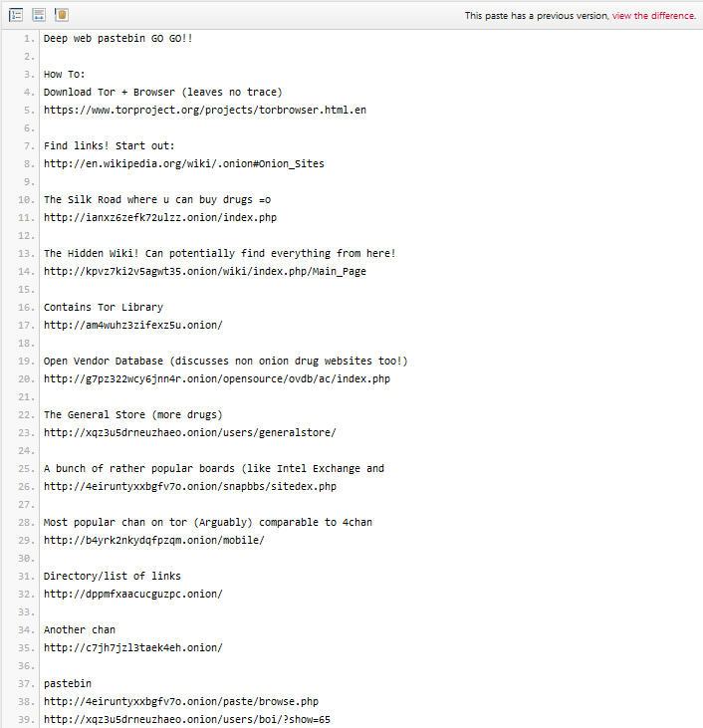Click the am4wuhz3zifexz5u.onion URL line
Screen dimensions: 703x728
(133, 326)
